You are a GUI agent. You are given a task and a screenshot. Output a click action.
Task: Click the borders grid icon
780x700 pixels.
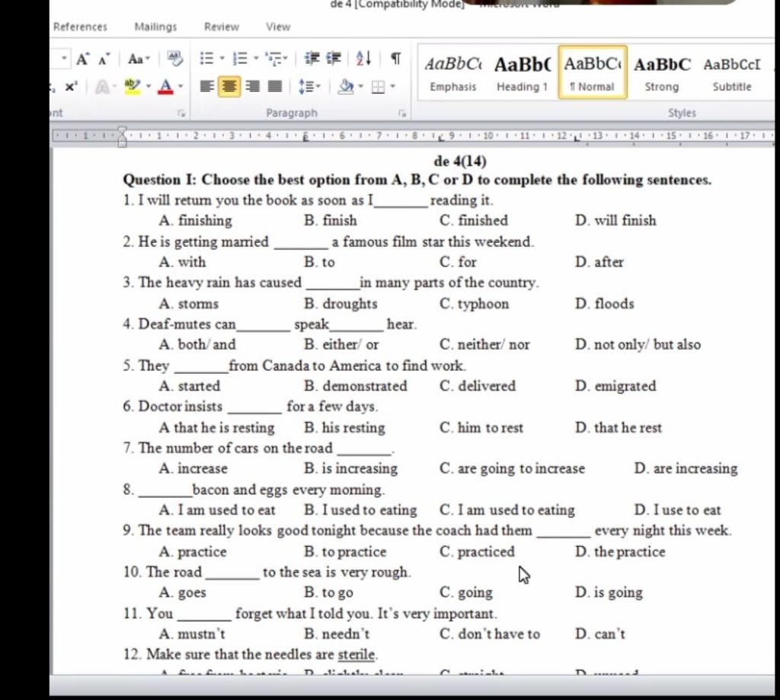tap(379, 87)
